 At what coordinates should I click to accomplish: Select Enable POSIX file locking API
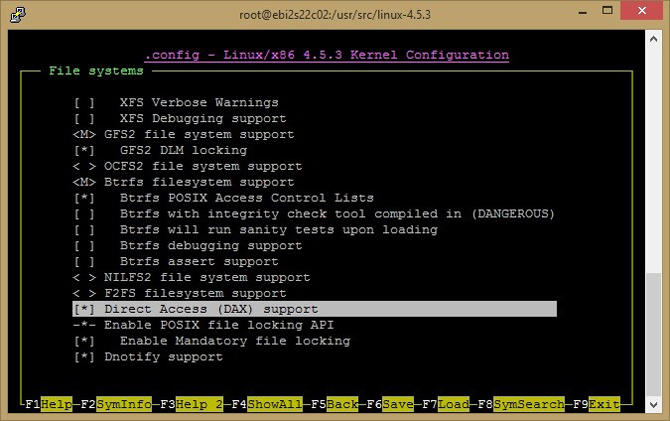203,325
